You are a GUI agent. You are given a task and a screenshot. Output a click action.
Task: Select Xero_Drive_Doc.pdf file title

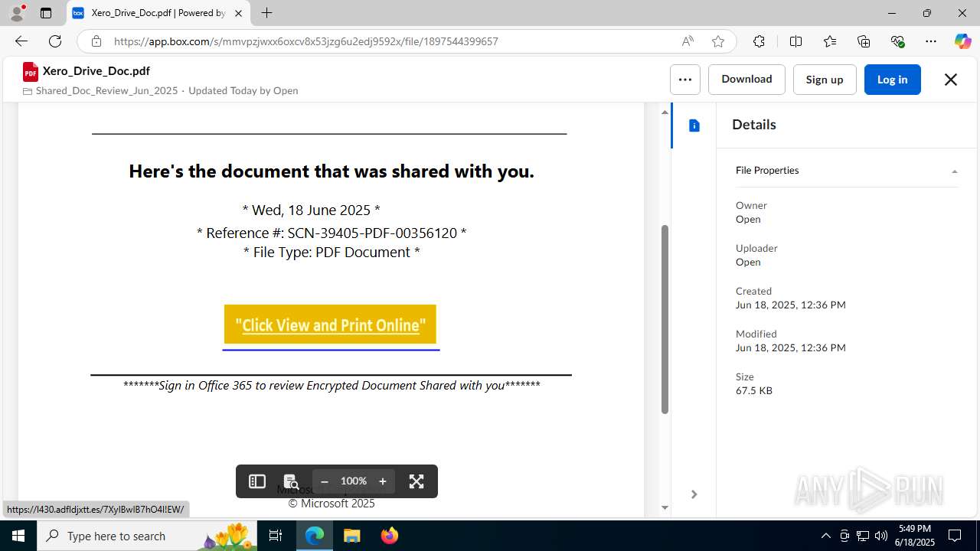click(x=96, y=71)
